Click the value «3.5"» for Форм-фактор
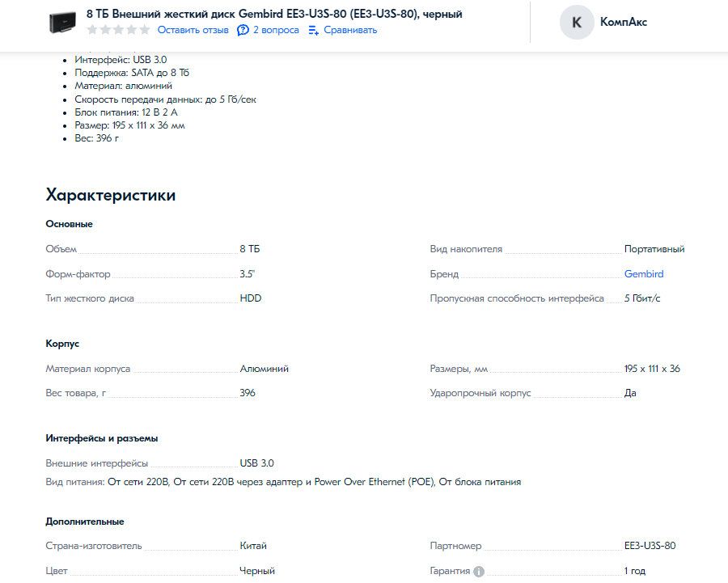 [247, 274]
